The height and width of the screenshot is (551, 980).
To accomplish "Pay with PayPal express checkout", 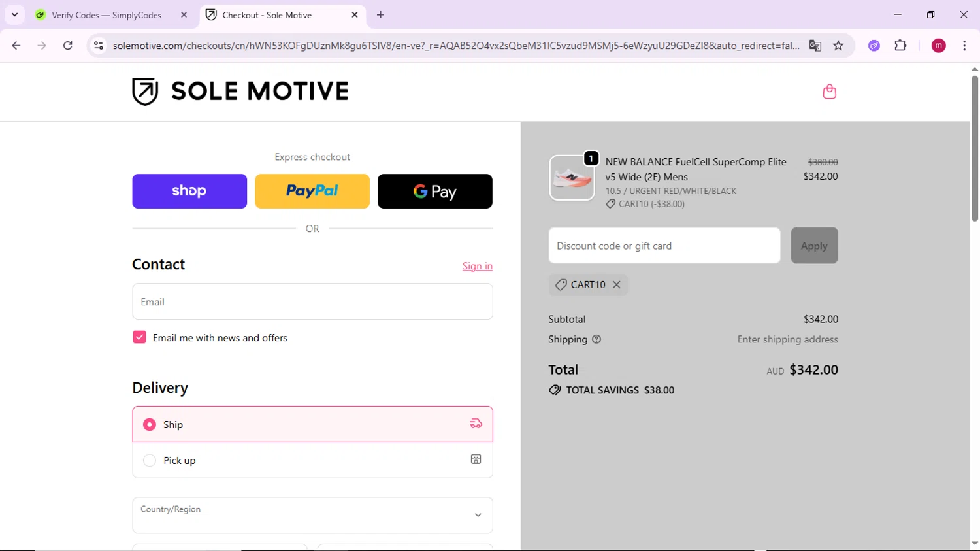I will 312,191.
